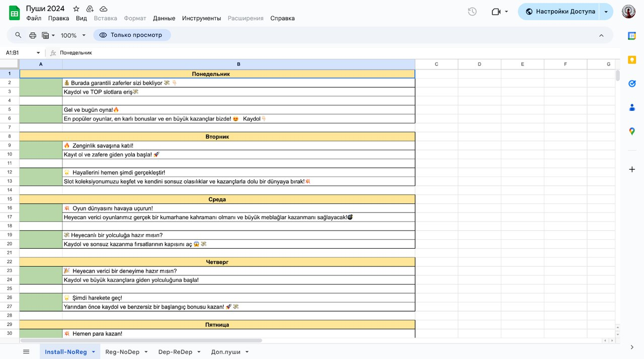
Task: Click the Только просмотр view-only button
Action: [x=132, y=35]
